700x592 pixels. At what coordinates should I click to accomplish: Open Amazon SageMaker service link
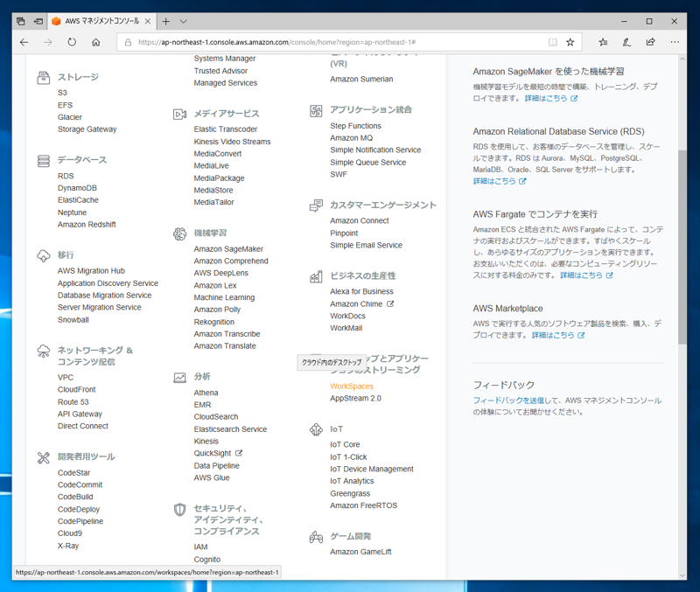pos(228,249)
